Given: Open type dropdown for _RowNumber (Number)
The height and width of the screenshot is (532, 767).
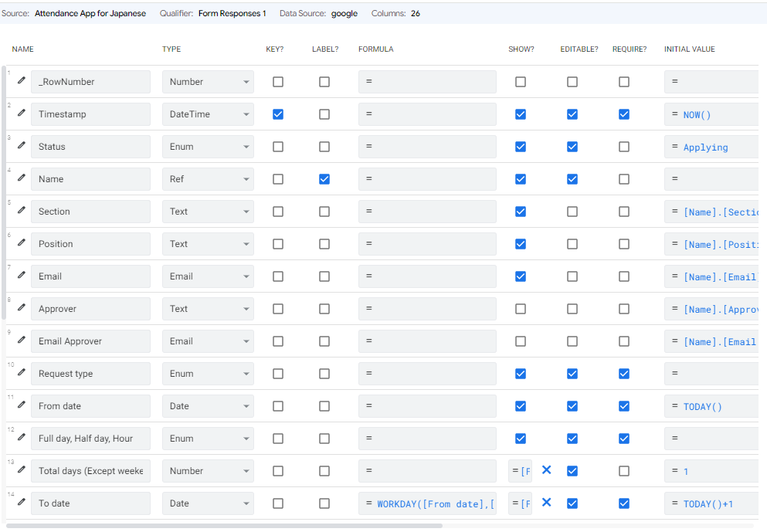Looking at the screenshot, I should pos(208,82).
